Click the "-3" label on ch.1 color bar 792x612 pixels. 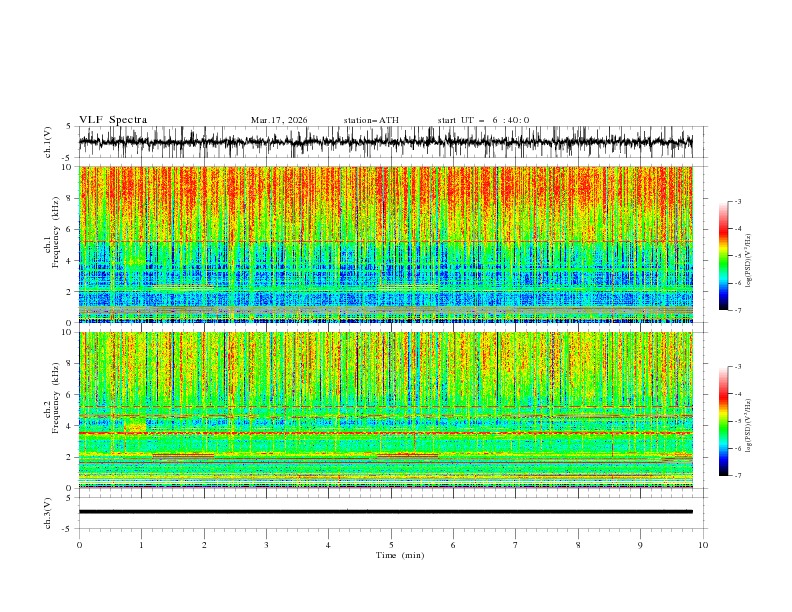point(737,201)
